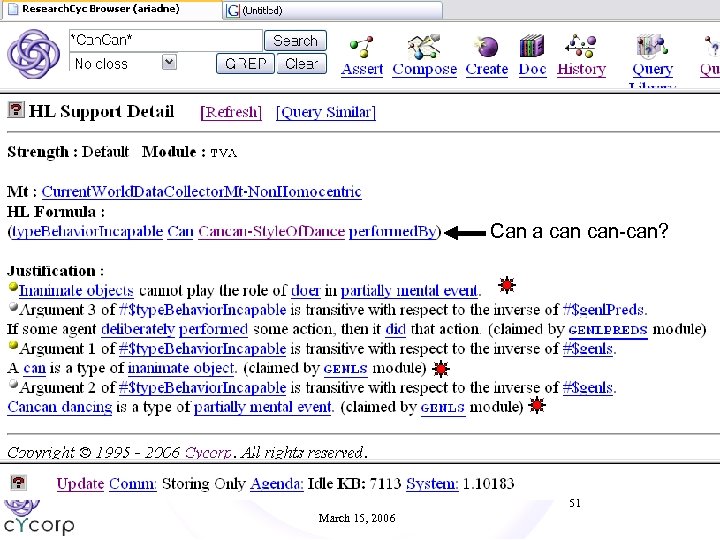Image resolution: width=720 pixels, height=540 pixels.
Task: Click gray ball beside Argument 2 line
Action: pyautogui.click(x=13, y=384)
